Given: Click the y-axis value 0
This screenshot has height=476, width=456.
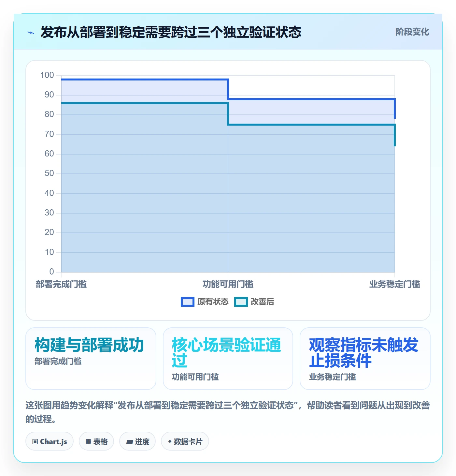Looking at the screenshot, I should pos(51,272).
